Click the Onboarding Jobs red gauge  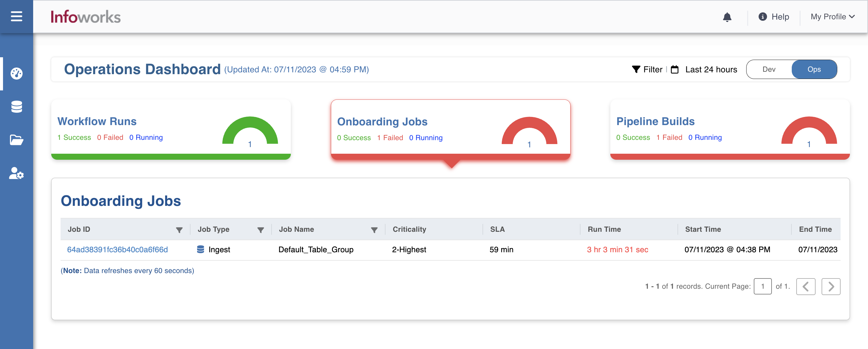point(529,131)
